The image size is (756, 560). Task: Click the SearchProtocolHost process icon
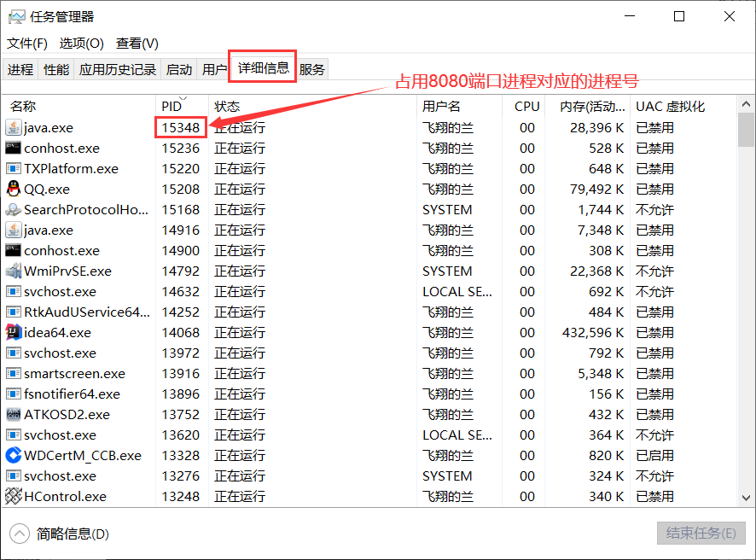pos(13,209)
